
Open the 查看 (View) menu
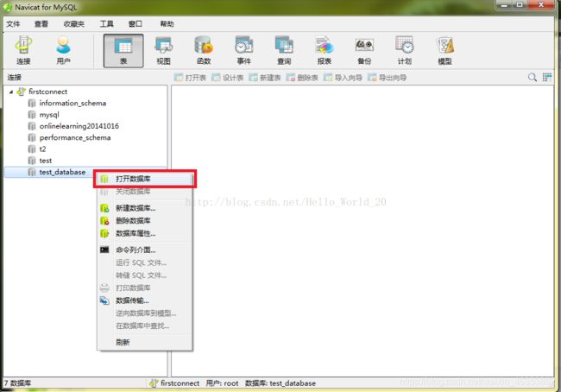point(41,24)
